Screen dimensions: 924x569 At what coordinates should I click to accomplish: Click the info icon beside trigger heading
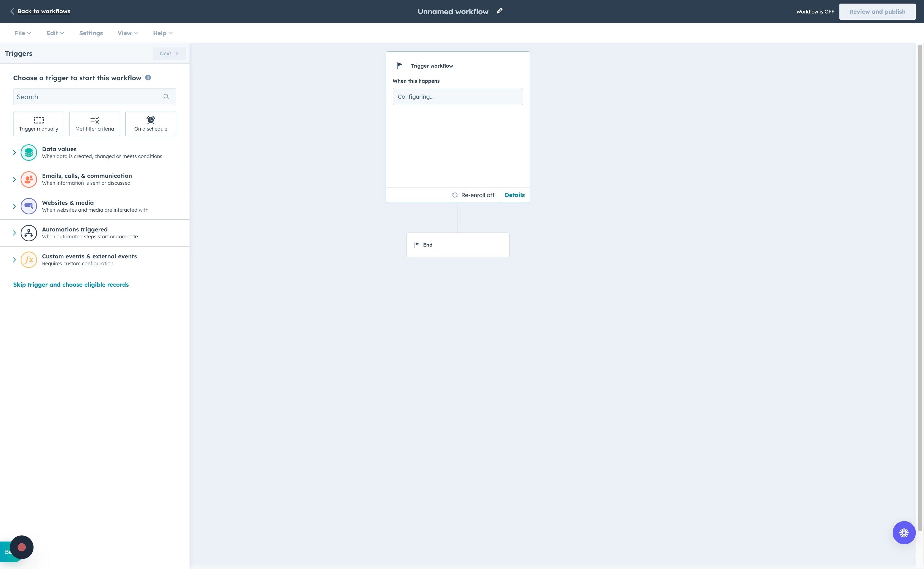coord(148,78)
